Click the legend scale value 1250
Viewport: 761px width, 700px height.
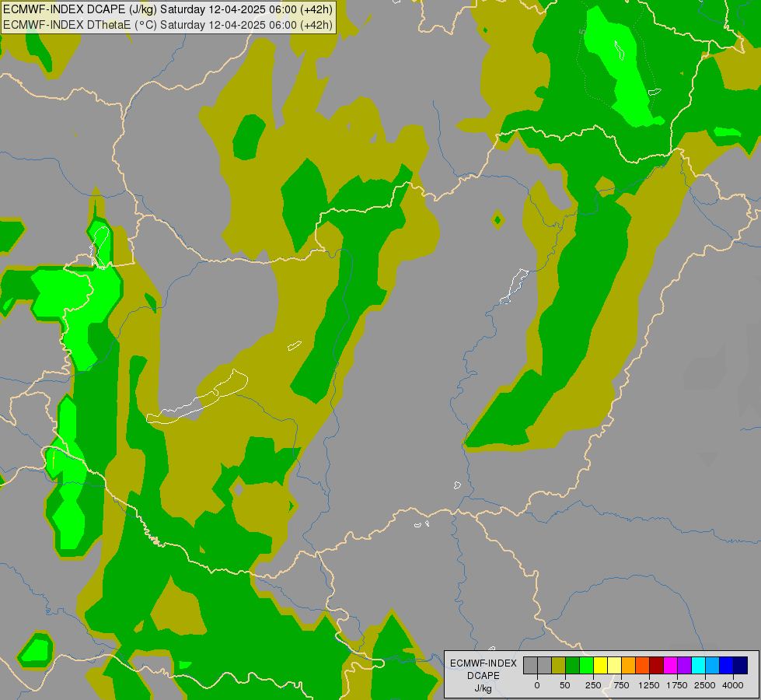[x=649, y=685]
